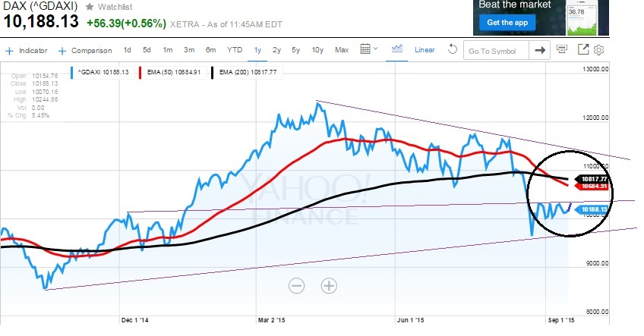This screenshot has height=336, width=644.
Task: Open the EMA (50) legend options
Action: tap(168, 74)
